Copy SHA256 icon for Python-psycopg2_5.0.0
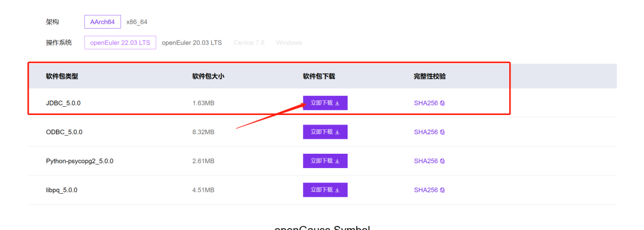644x230 pixels. [x=442, y=161]
